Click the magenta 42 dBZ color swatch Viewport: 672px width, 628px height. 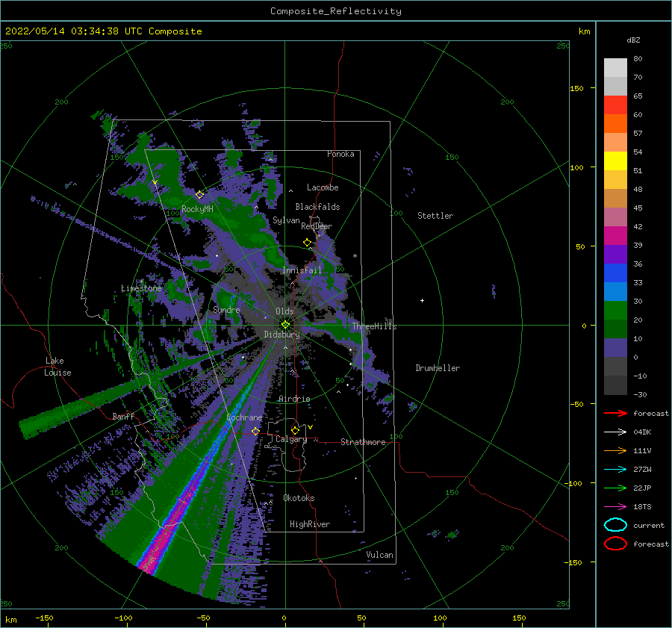click(x=615, y=235)
